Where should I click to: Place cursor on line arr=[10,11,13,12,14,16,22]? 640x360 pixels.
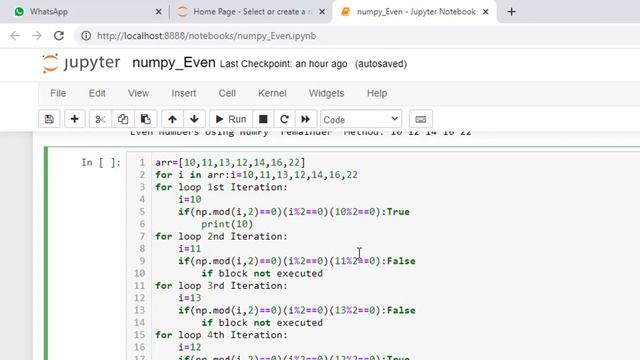pos(230,162)
